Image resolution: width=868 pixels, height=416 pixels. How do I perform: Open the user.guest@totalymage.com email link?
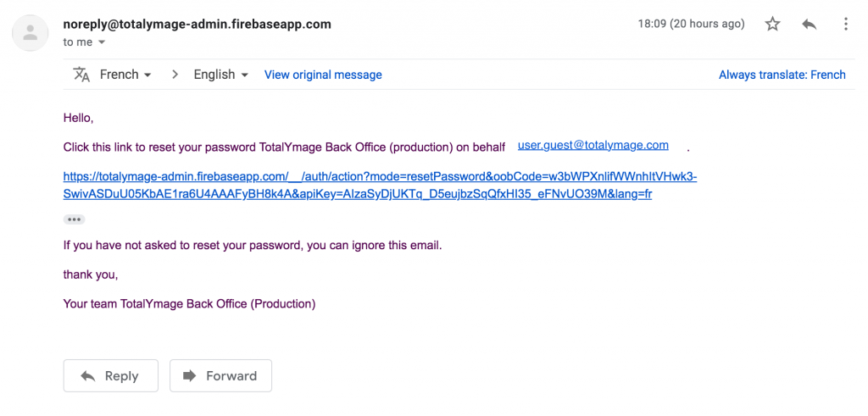593,146
